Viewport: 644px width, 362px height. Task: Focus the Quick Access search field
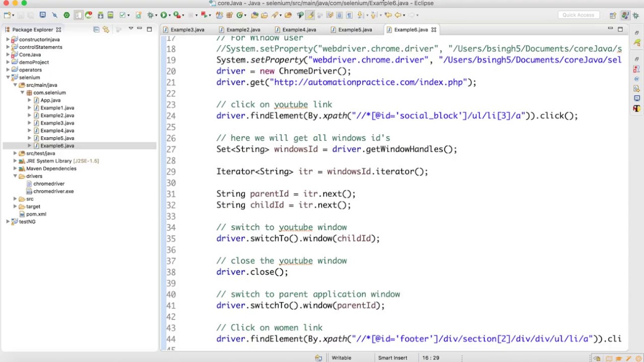pos(578,15)
